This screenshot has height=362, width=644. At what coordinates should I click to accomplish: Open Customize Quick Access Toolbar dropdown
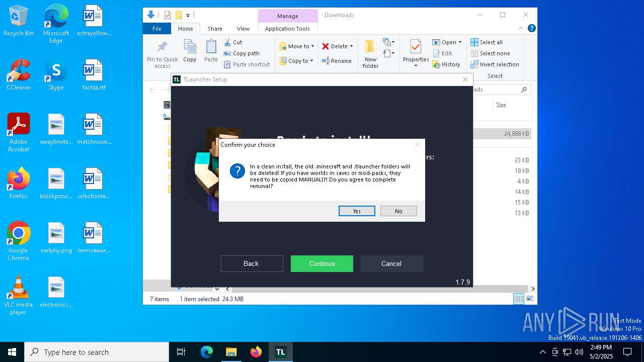pos(188,15)
